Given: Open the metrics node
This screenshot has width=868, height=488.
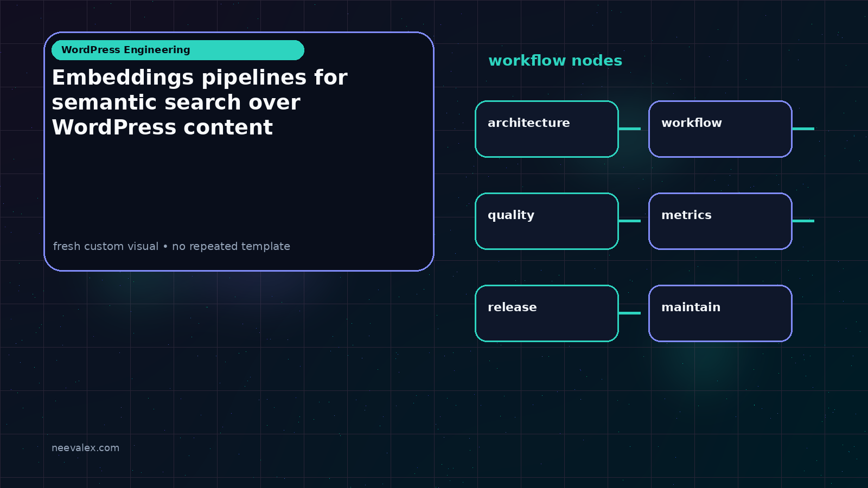Looking at the screenshot, I should 720,221.
